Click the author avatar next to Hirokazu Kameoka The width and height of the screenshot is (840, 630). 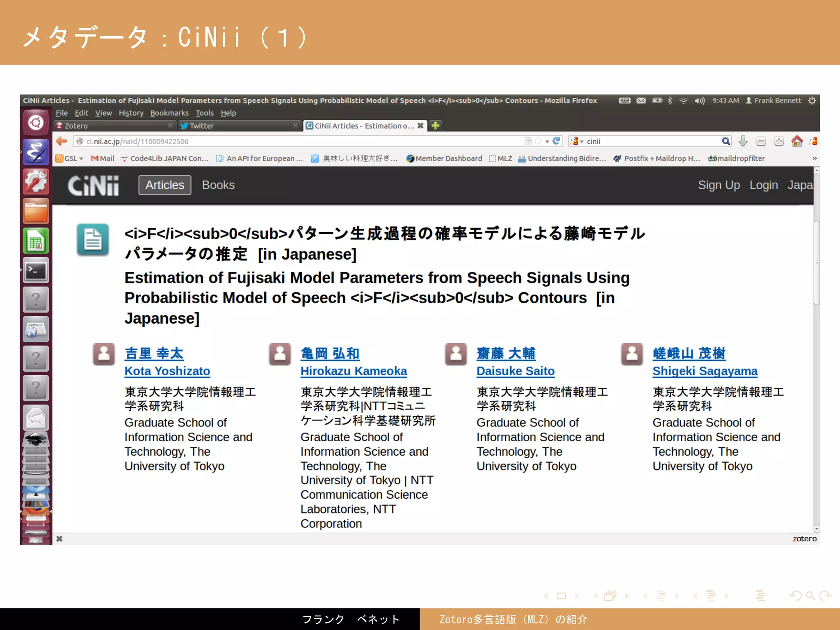(x=280, y=354)
